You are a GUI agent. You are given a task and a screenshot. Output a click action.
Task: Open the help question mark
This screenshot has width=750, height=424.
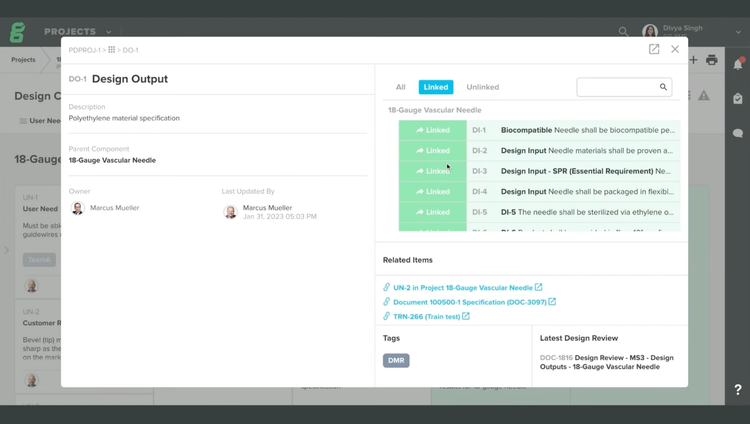[x=738, y=390]
